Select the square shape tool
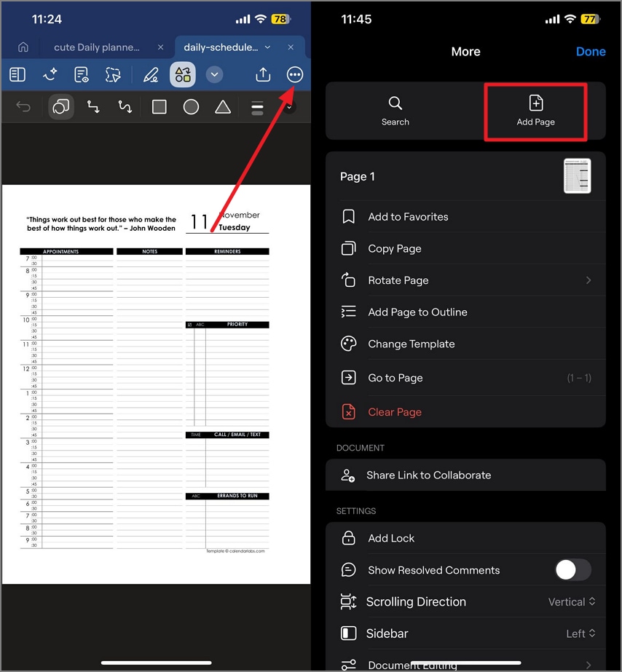Viewport: 622px width, 672px height. click(159, 106)
